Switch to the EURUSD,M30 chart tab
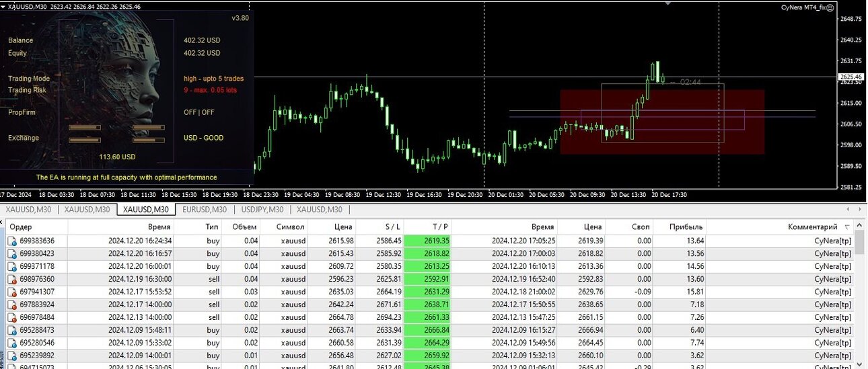The image size is (868, 369). [205, 209]
